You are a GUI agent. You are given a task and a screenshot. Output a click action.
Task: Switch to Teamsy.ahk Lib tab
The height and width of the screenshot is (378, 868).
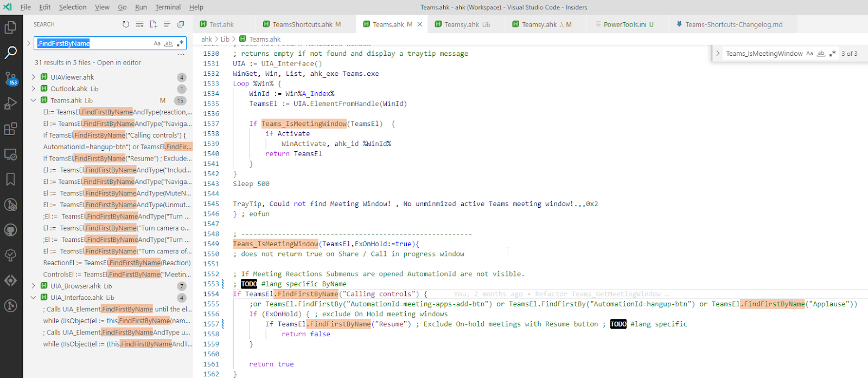coord(467,24)
